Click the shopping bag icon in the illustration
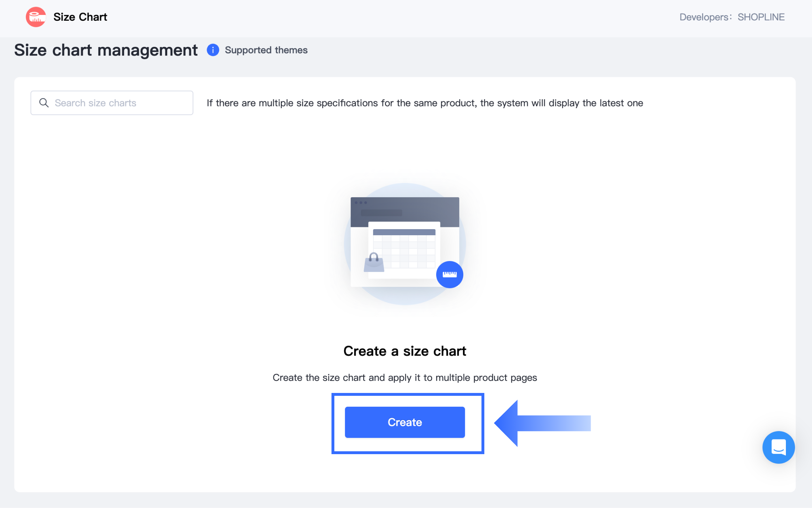The height and width of the screenshot is (508, 812). [374, 263]
